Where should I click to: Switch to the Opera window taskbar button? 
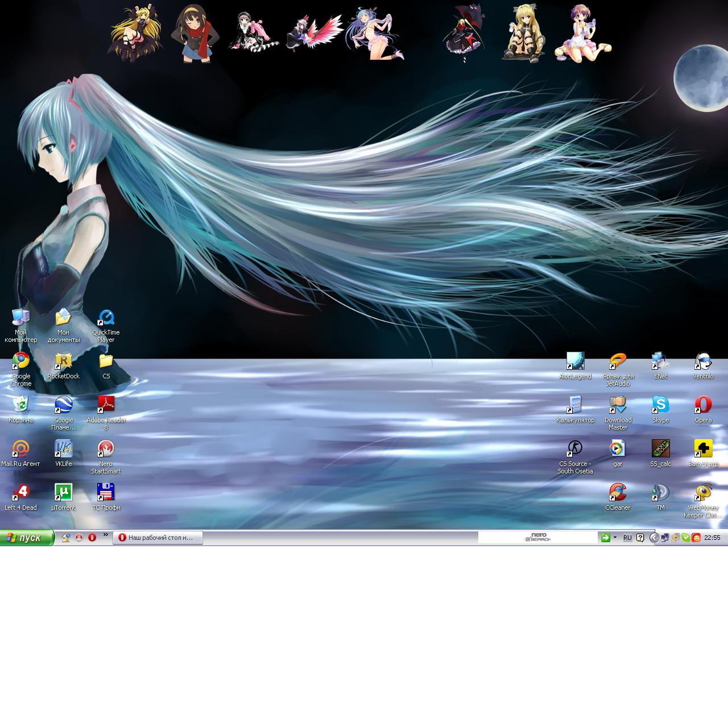(x=158, y=538)
